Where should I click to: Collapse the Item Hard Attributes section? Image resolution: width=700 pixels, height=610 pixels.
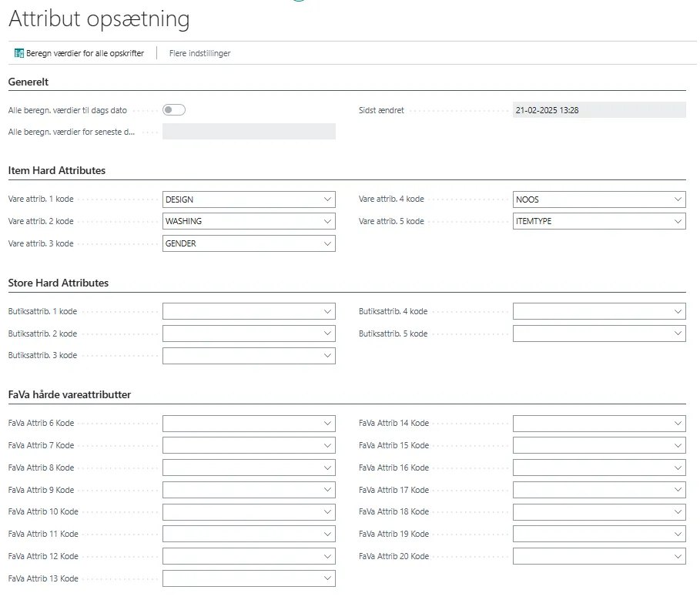pyautogui.click(x=57, y=170)
